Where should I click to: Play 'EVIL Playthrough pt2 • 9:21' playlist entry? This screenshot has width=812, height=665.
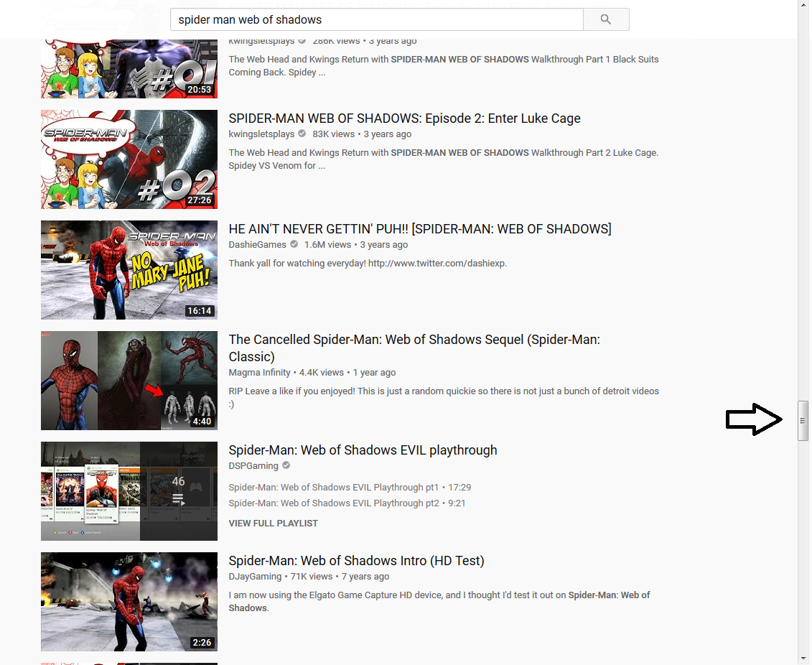[347, 503]
